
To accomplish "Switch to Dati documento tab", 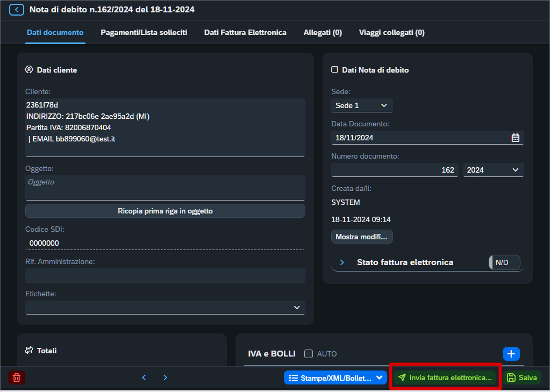I will 55,33.
